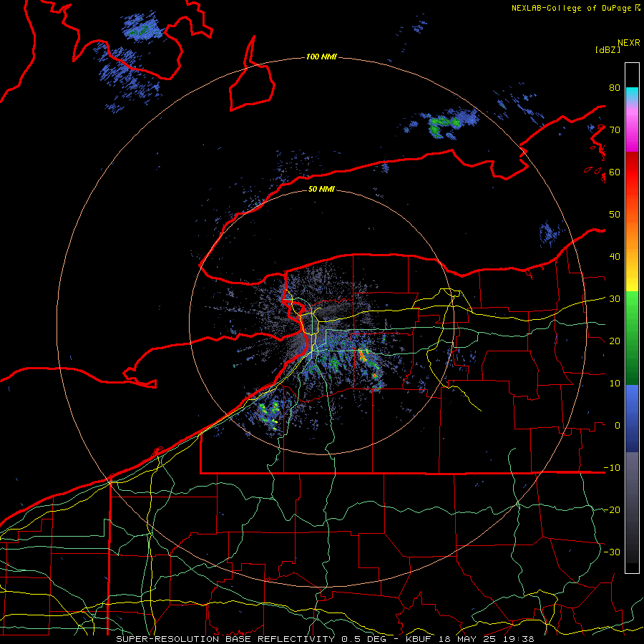Click the magenta-pink segment of color bar

[x=632, y=130]
